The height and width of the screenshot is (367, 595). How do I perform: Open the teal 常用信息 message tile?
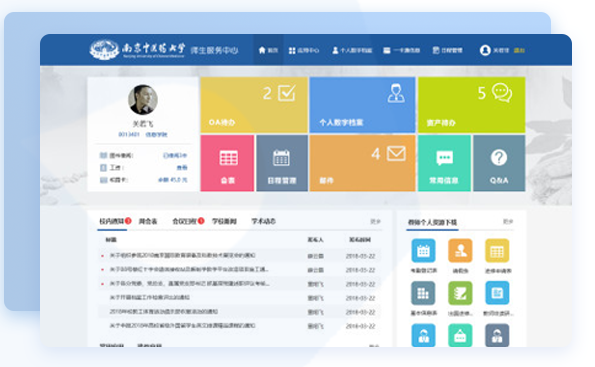444,163
